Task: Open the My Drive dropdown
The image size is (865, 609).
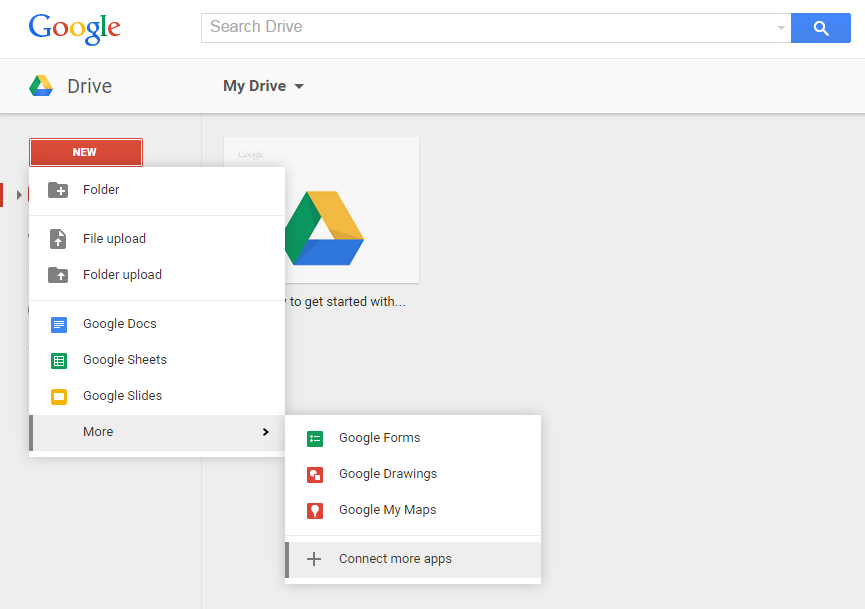Action: [263, 86]
